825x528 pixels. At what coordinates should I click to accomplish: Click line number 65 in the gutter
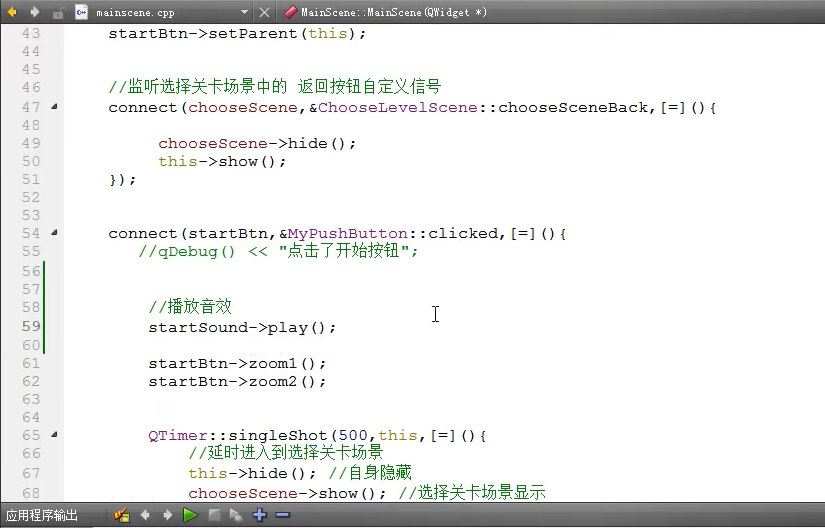[x=31, y=435]
